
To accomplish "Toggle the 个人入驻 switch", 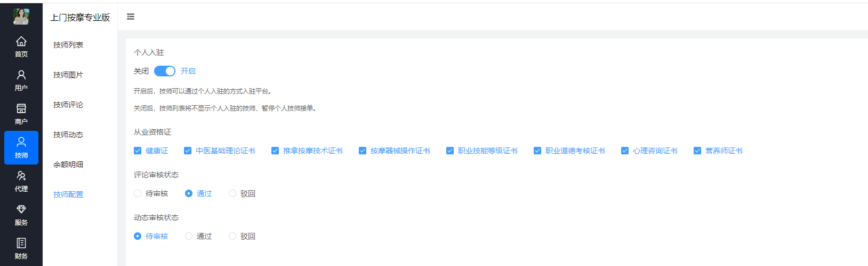I will [x=165, y=71].
